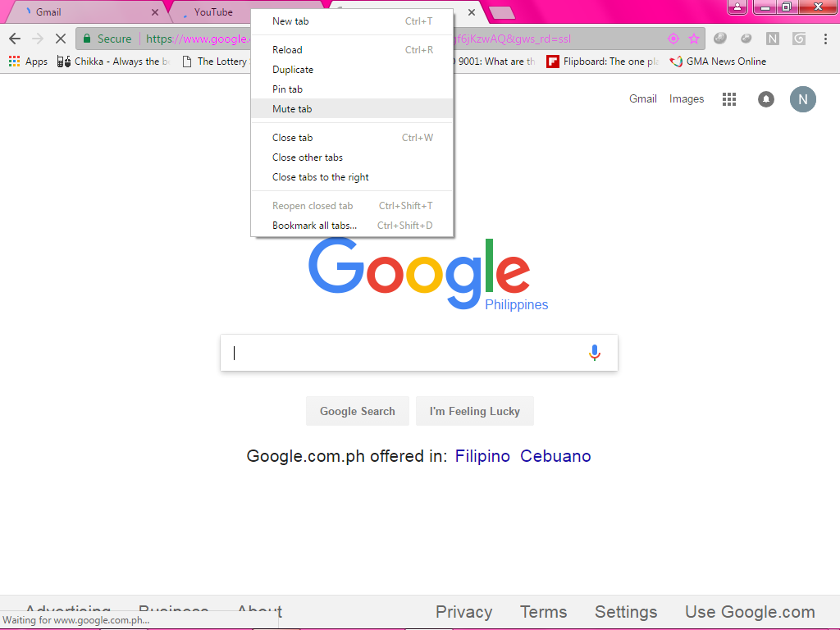Close the third browser tab

(472, 11)
